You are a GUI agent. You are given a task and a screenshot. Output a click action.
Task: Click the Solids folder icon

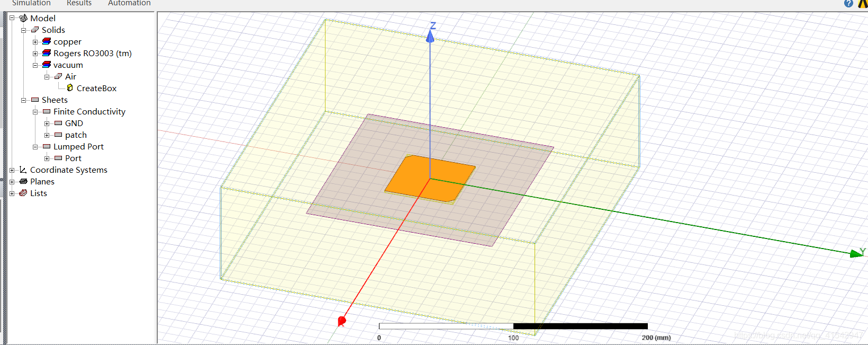[x=35, y=30]
